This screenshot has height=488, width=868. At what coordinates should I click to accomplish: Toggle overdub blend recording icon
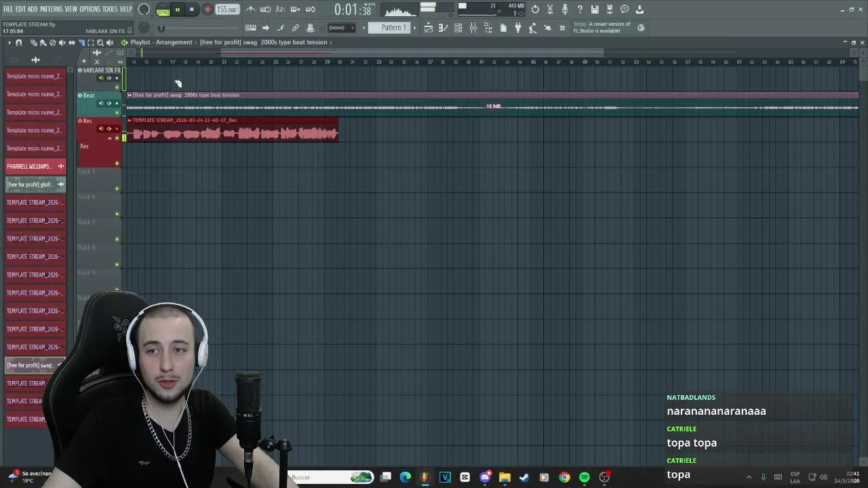tap(295, 9)
